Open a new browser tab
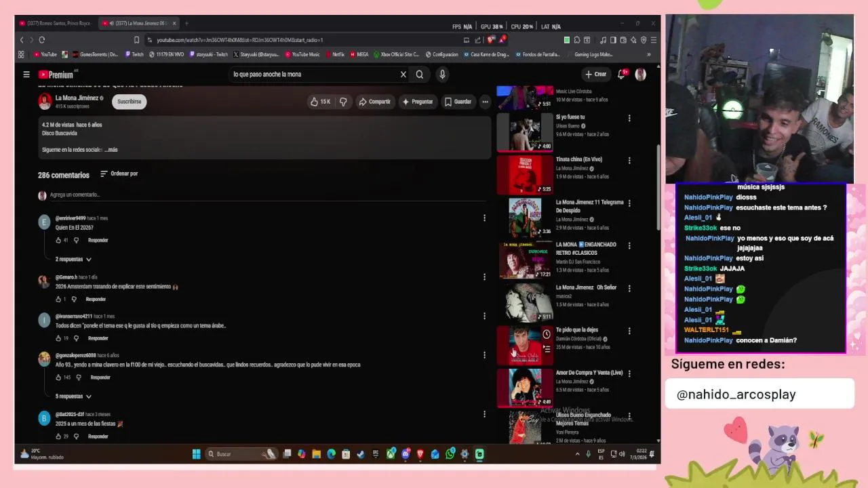Screen dimensions: 868x488 tap(186, 23)
